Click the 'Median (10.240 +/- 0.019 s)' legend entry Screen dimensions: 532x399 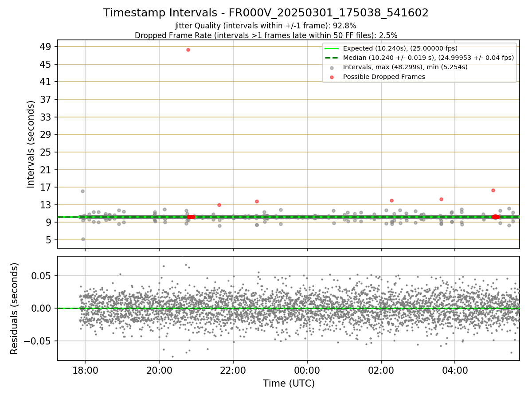(428, 58)
